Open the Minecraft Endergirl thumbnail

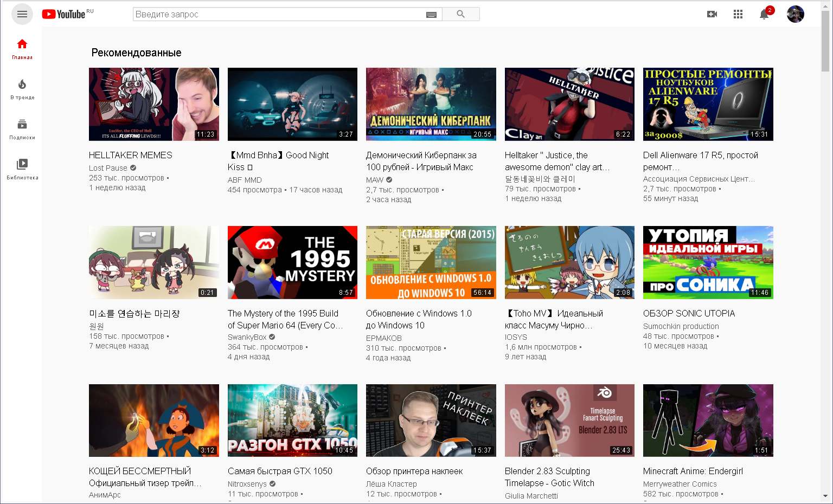pyautogui.click(x=708, y=421)
